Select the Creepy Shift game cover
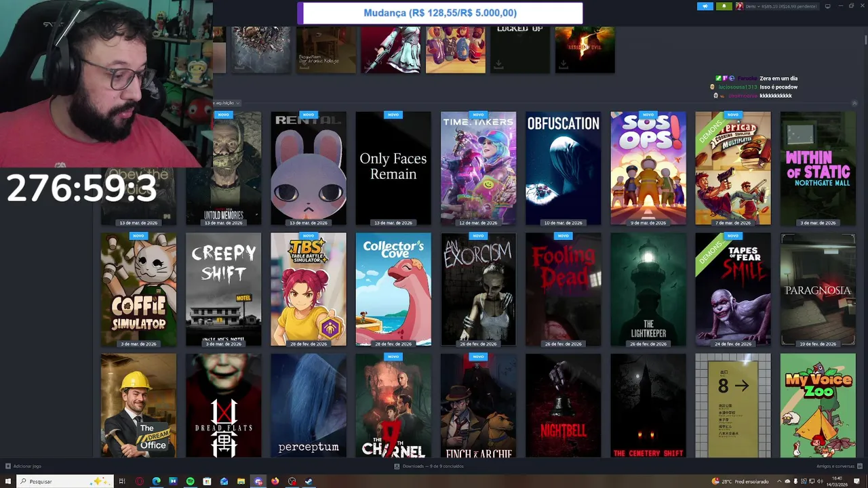 [224, 289]
